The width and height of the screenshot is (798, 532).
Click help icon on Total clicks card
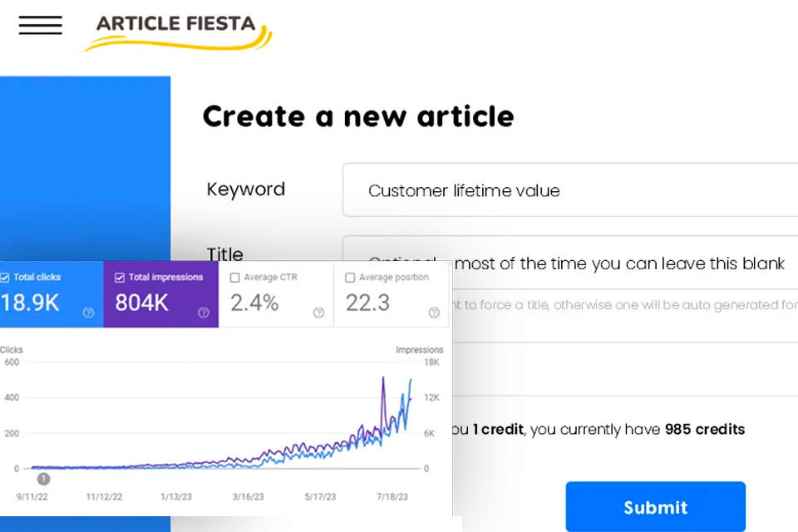(88, 313)
